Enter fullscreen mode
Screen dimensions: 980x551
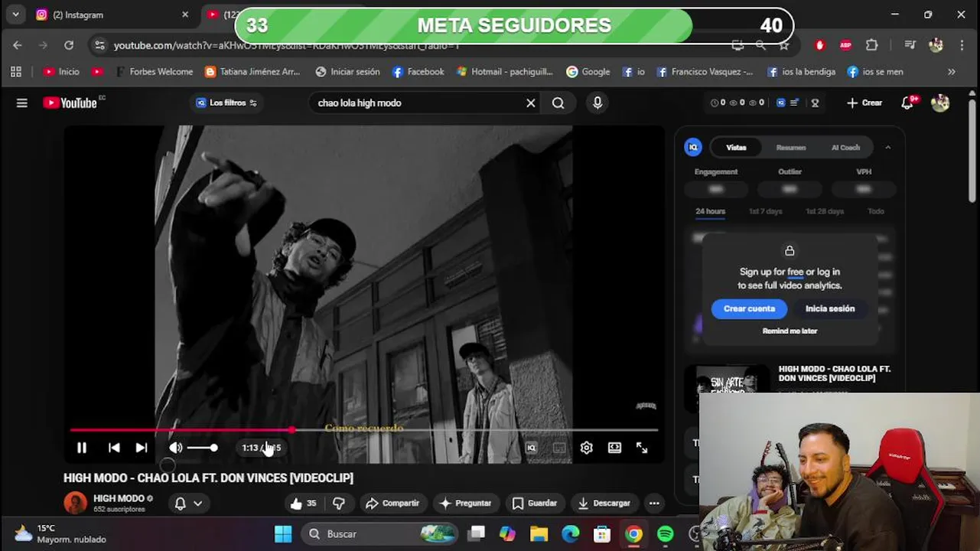[642, 448]
